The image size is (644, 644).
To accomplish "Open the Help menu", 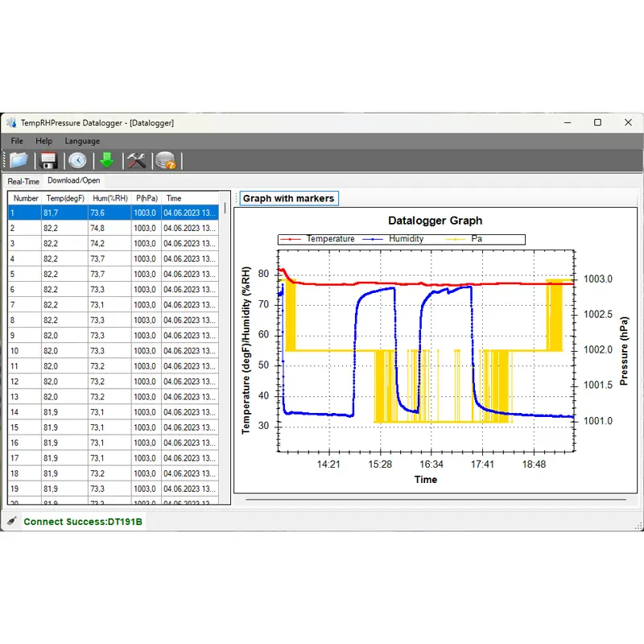I will (x=44, y=141).
